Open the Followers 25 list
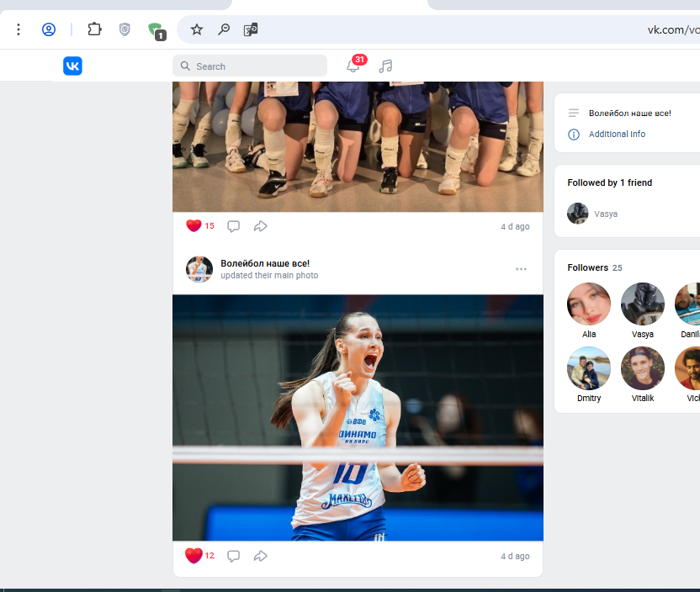Screen dimensions: 700x592 [x=595, y=267]
